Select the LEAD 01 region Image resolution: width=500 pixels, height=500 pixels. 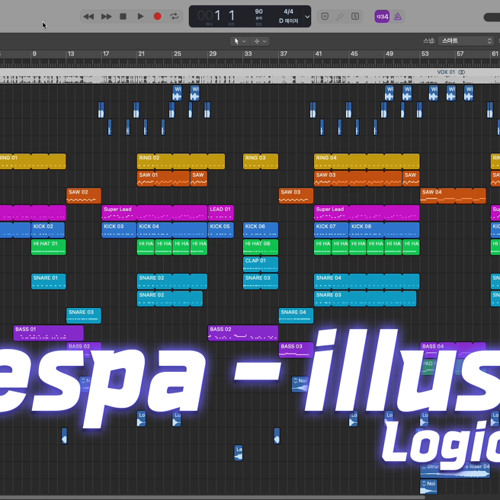click(x=221, y=213)
